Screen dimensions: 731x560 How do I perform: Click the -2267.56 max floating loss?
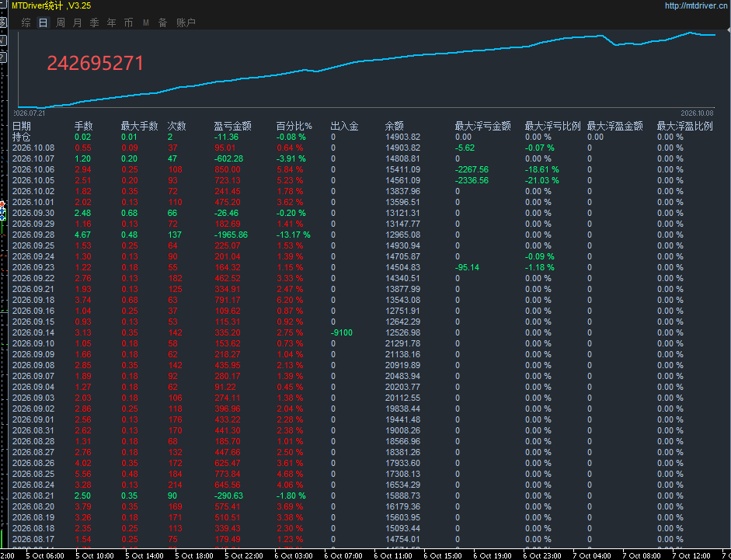(x=472, y=169)
